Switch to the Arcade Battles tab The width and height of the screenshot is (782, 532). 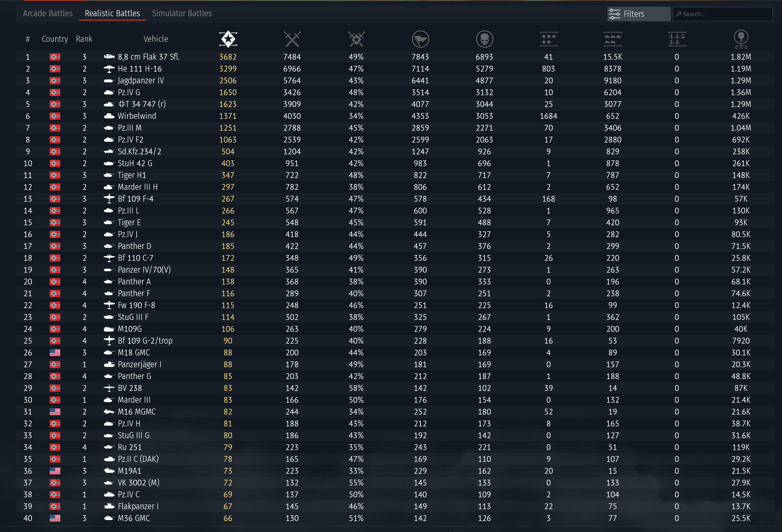pos(48,13)
